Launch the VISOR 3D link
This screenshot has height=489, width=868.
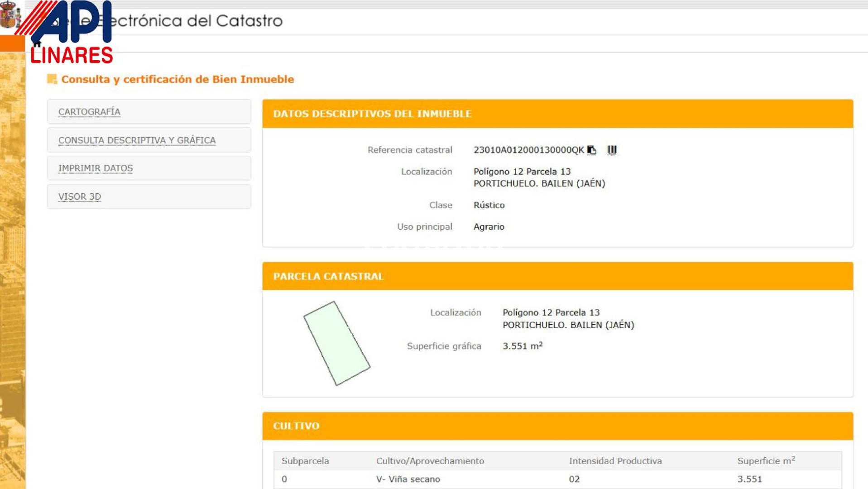80,197
